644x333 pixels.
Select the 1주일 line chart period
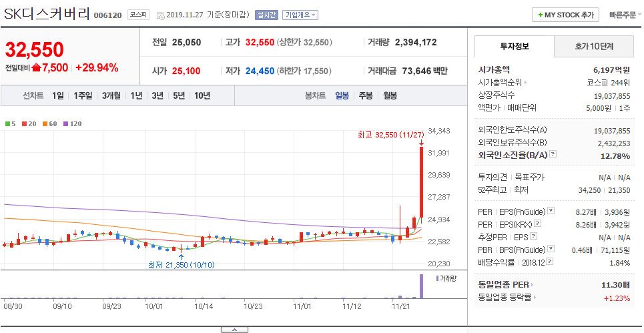coord(83,95)
